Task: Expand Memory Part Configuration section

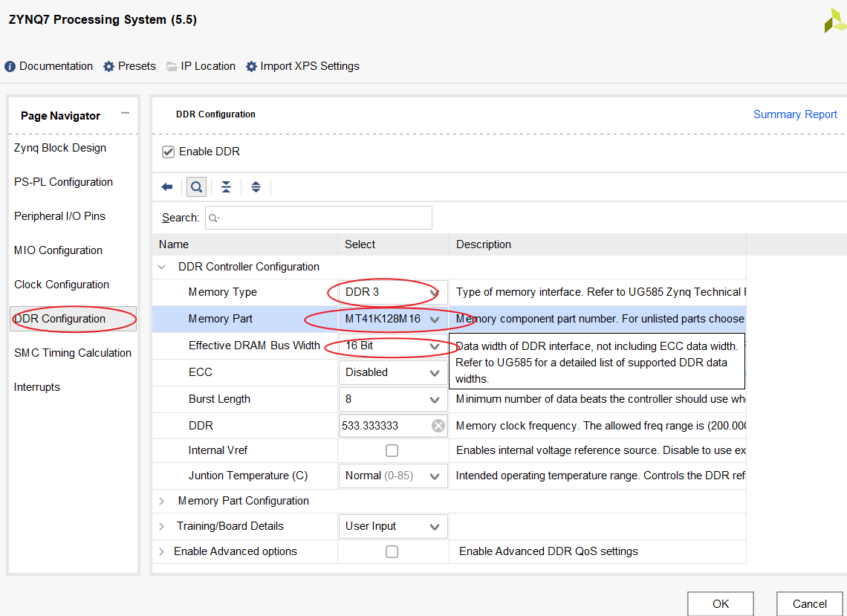Action: click(x=161, y=502)
